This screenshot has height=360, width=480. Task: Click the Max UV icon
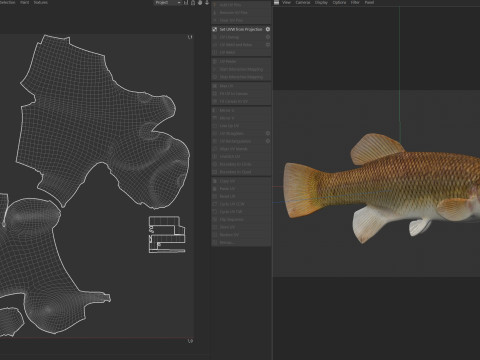[x=215, y=86]
